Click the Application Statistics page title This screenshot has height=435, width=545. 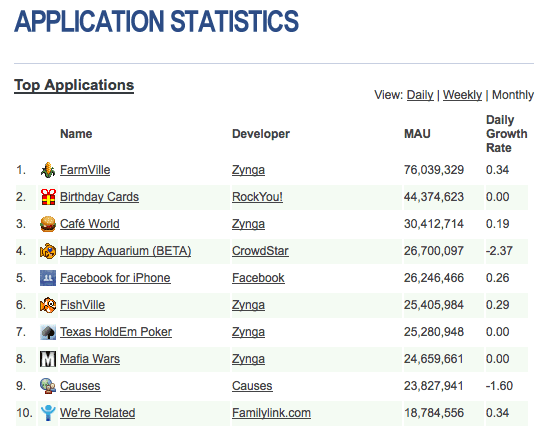coord(156,22)
